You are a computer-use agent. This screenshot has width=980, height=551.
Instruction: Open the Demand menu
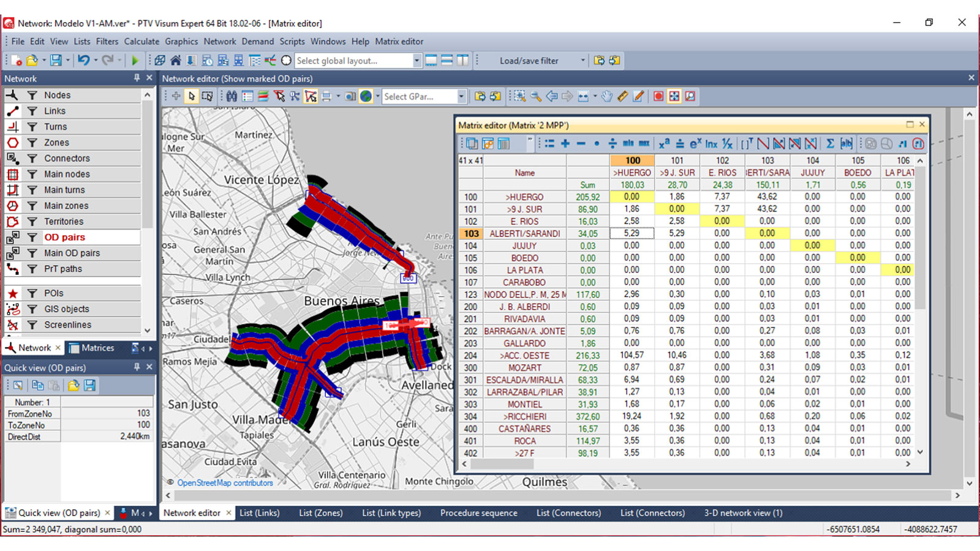(257, 42)
